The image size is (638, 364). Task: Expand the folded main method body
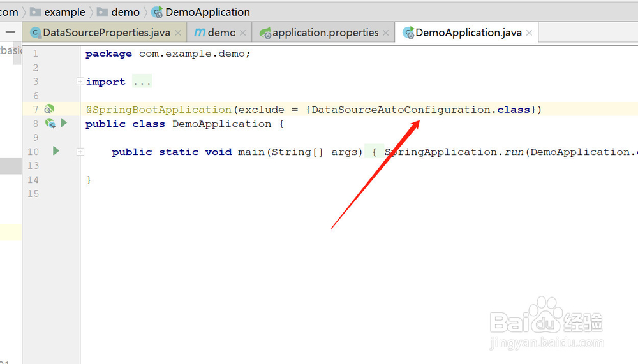(80, 152)
